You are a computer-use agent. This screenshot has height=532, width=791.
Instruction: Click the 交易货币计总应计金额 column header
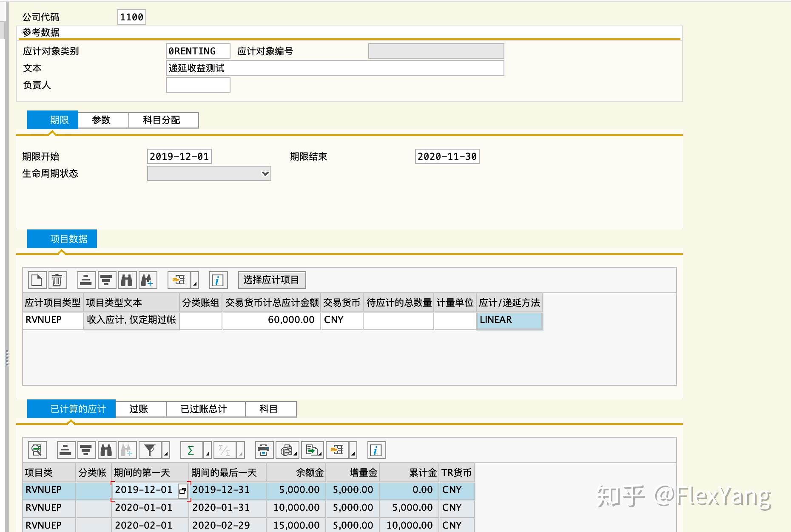(272, 303)
